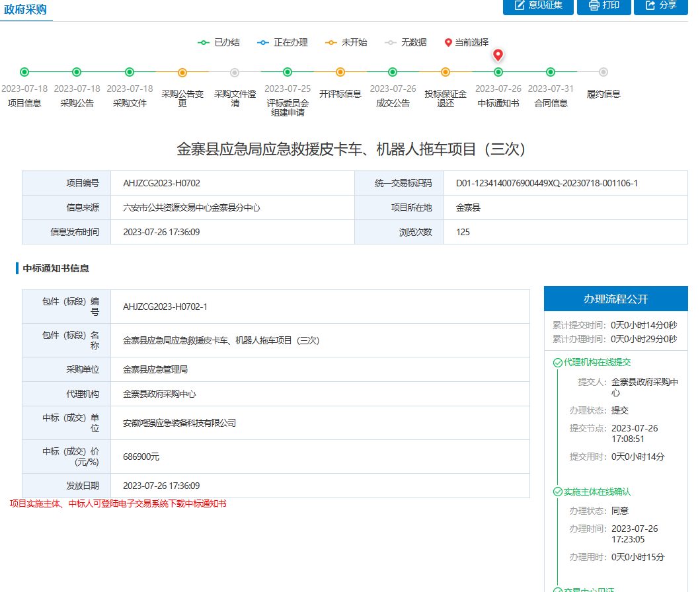Select the 采购公告变更 timeline node
This screenshot has height=592, width=700.
(x=182, y=72)
